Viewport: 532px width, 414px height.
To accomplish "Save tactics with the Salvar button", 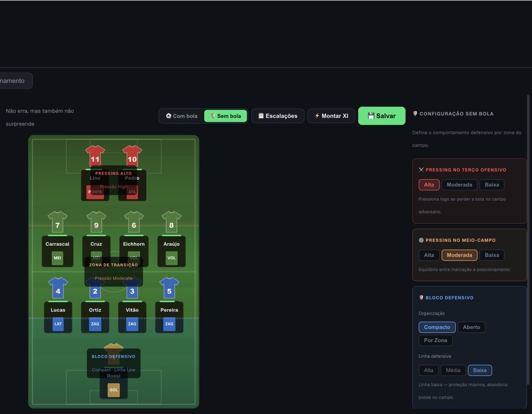I will click(x=382, y=116).
